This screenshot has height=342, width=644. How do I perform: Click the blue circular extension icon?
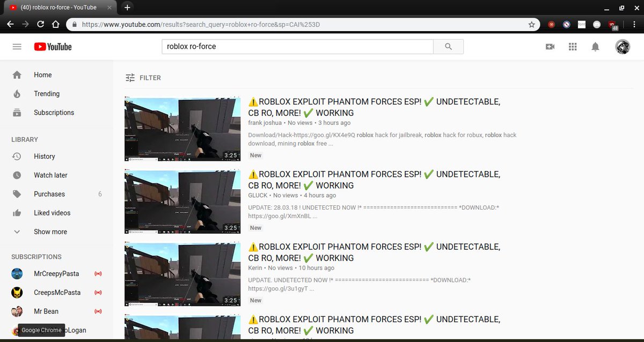pos(567,25)
